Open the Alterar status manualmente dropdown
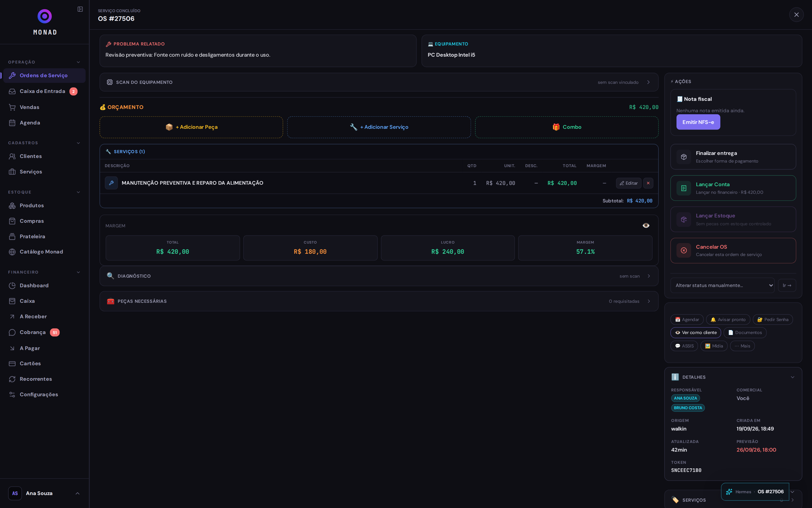 pos(722,285)
